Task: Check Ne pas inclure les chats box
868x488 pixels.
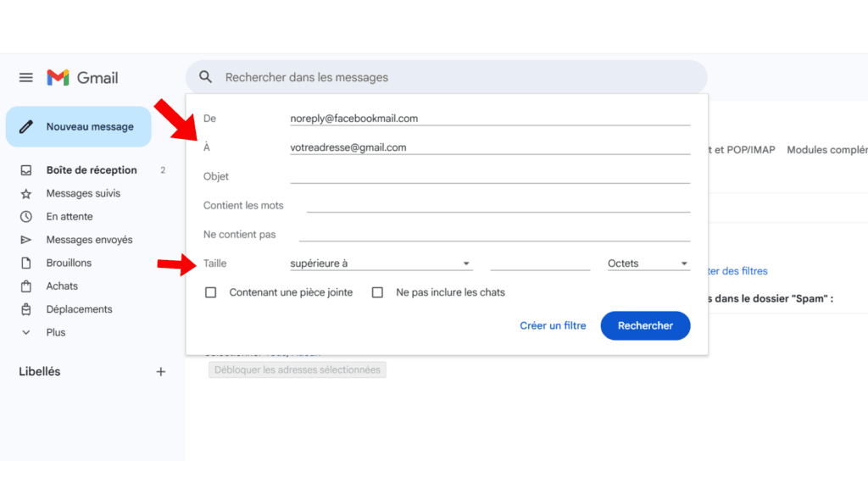Action: [x=378, y=292]
